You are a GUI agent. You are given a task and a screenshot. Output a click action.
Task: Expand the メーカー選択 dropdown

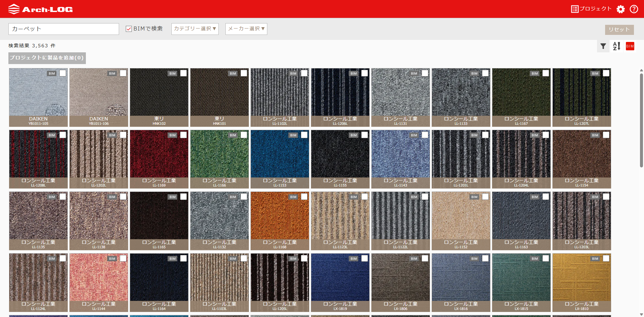246,29
